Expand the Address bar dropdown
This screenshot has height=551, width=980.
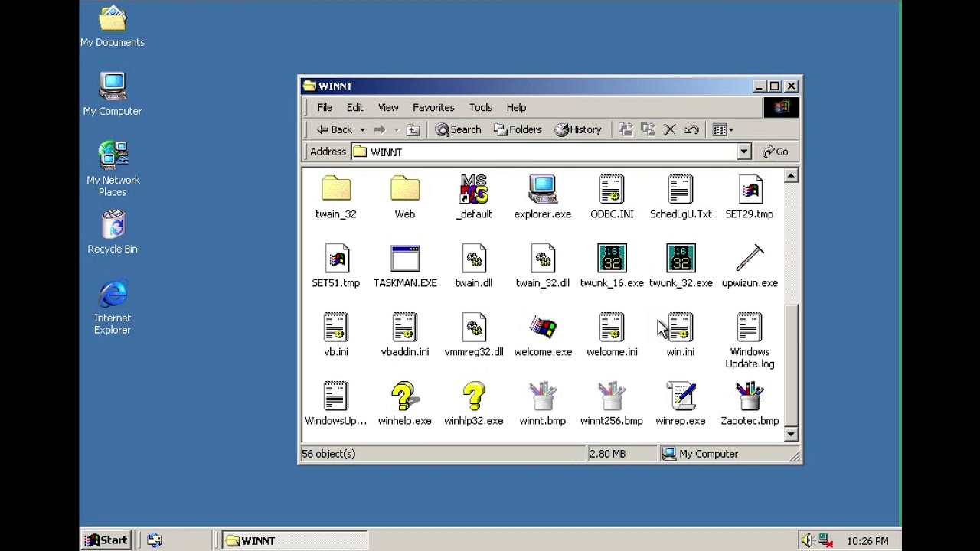pos(744,152)
